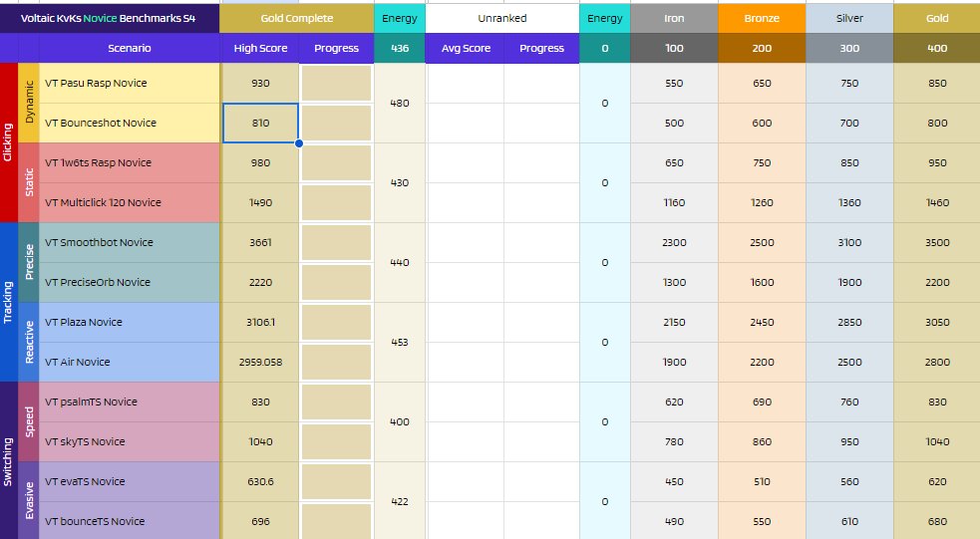Screen dimensions: 980x539
Task: Select the Speed energy value 400
Action: click(400, 422)
